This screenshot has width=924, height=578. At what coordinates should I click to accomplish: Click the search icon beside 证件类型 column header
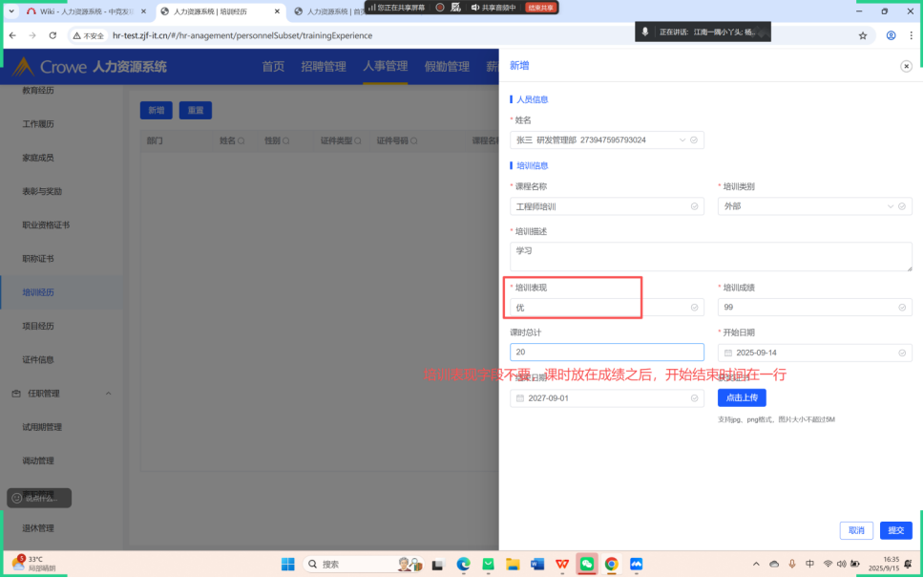pyautogui.click(x=358, y=141)
